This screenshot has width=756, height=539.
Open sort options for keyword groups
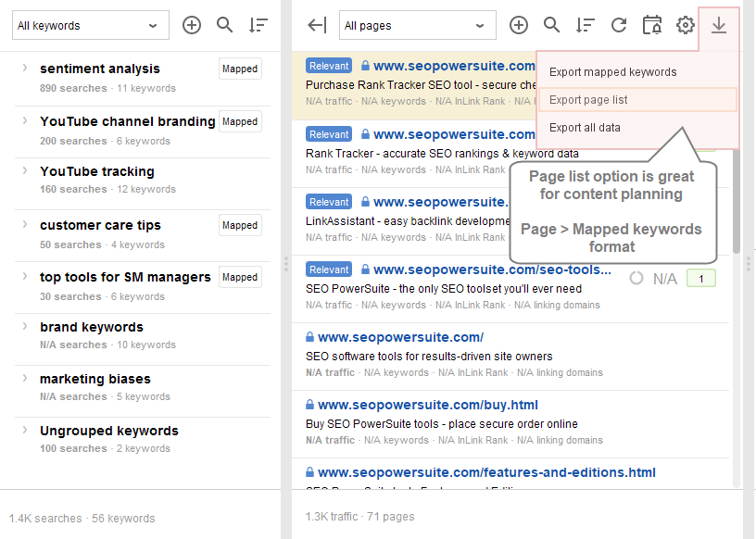(x=258, y=25)
